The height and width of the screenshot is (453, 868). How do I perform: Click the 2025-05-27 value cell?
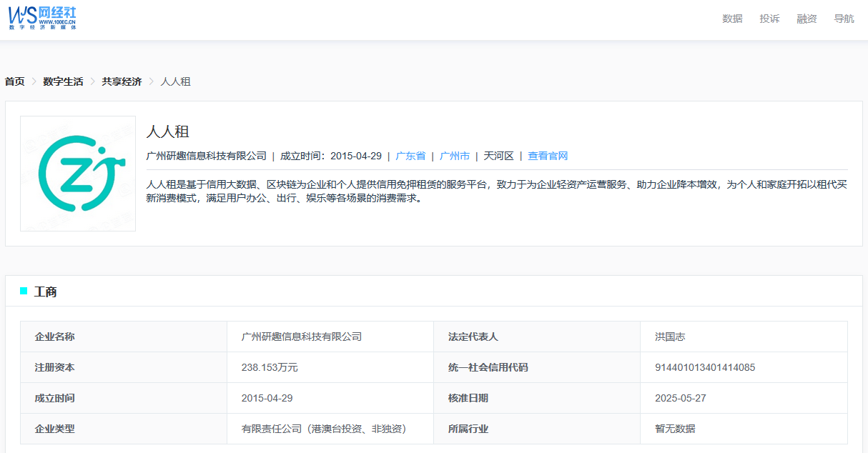pos(744,398)
